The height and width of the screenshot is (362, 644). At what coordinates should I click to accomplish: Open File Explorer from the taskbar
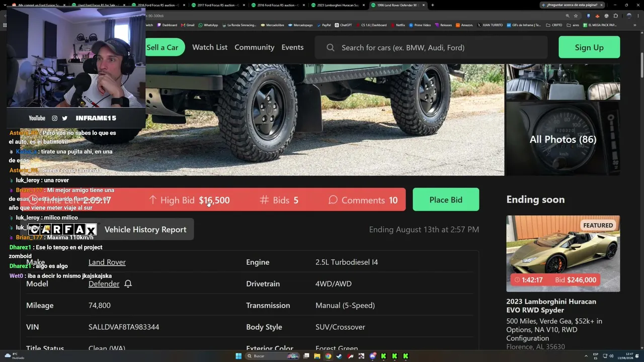pyautogui.click(x=317, y=356)
